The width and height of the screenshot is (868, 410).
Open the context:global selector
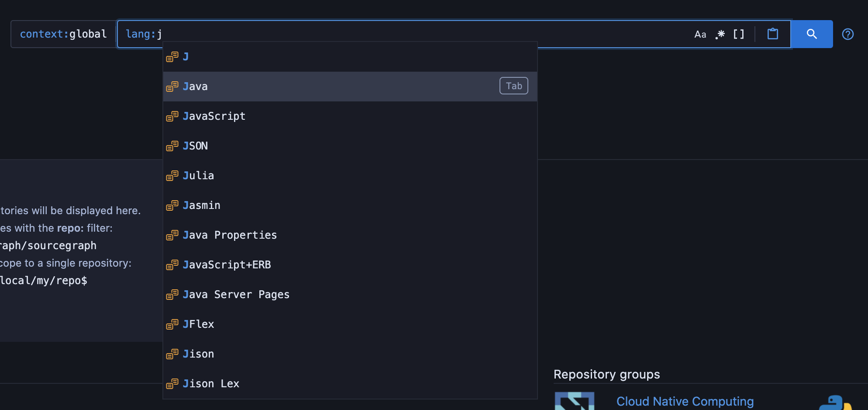[63, 34]
